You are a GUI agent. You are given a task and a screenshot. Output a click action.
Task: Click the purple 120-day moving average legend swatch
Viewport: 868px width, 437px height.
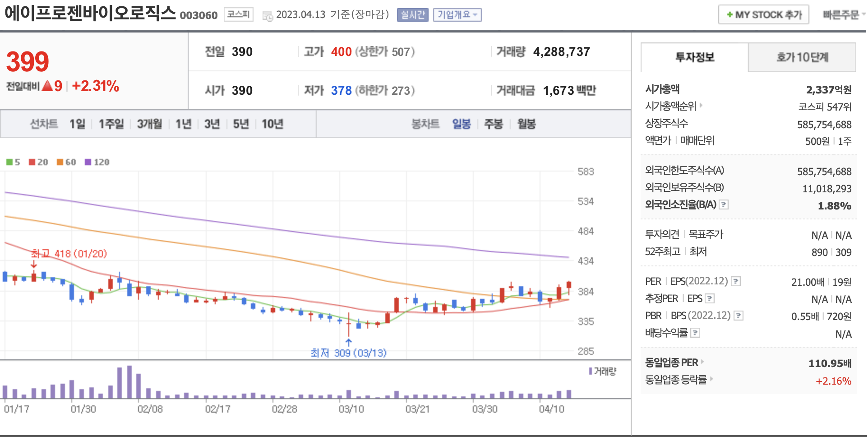point(88,162)
